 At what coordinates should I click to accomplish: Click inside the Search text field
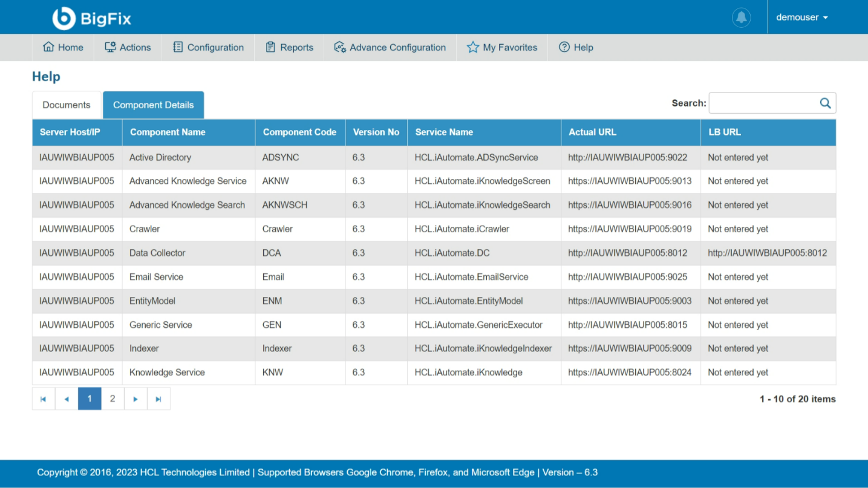(762, 103)
